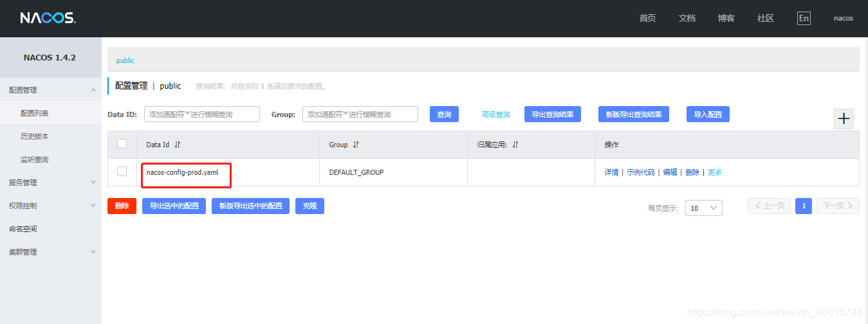Focus the Group search field

[x=360, y=114]
